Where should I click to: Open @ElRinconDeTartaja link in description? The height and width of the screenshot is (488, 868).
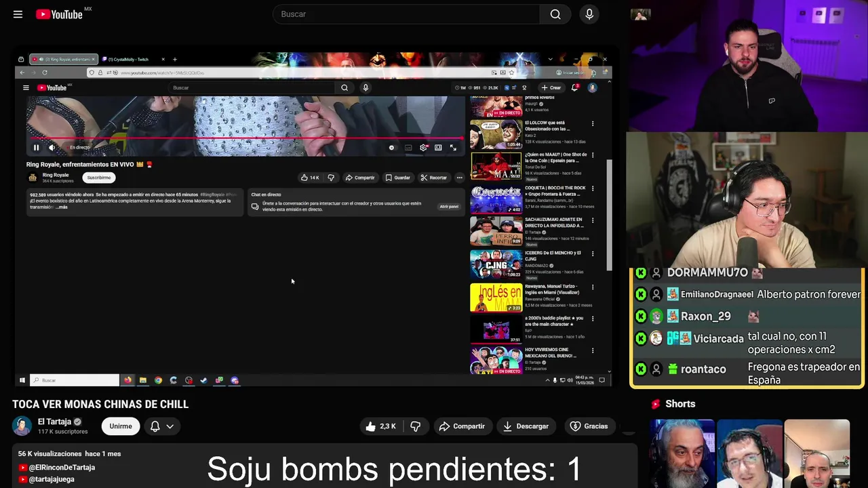[62, 468]
